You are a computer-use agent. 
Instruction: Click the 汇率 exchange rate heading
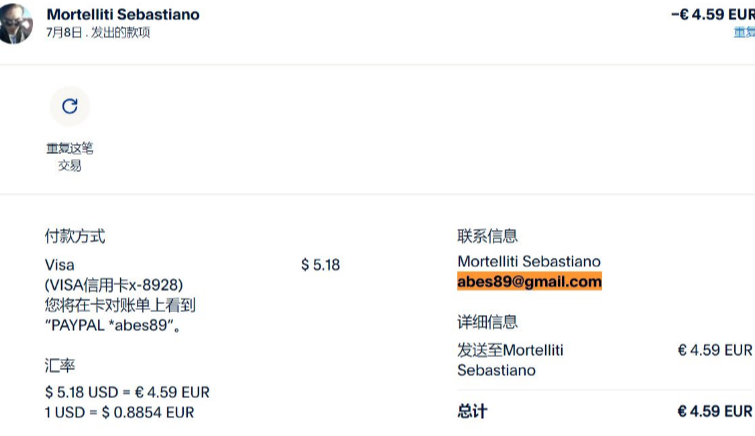[60, 366]
